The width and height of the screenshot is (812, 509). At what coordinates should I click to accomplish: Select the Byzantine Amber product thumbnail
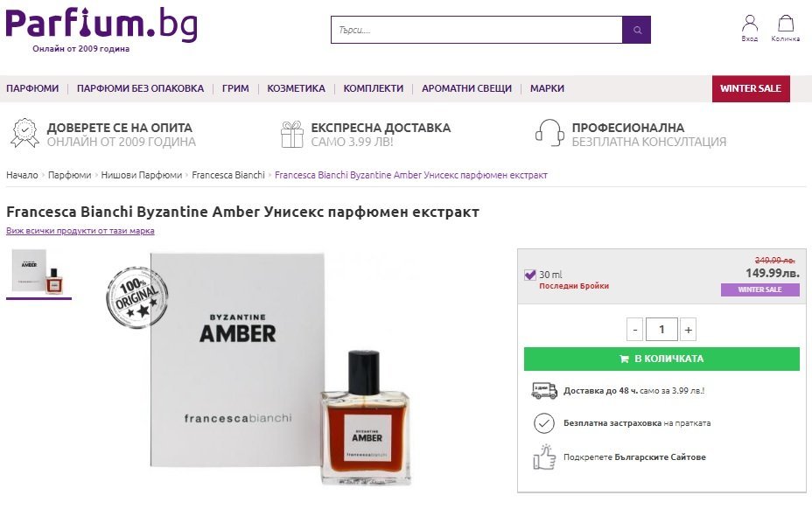click(38, 272)
